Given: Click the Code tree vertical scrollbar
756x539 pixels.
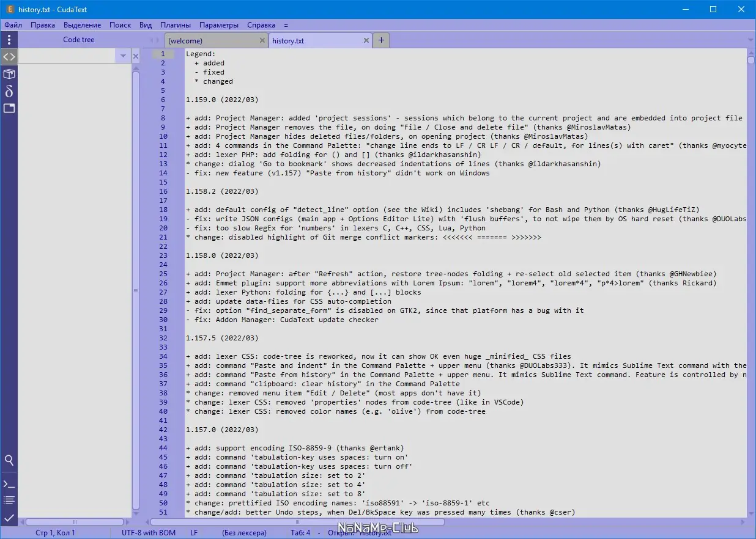Looking at the screenshot, I should coord(136,290).
